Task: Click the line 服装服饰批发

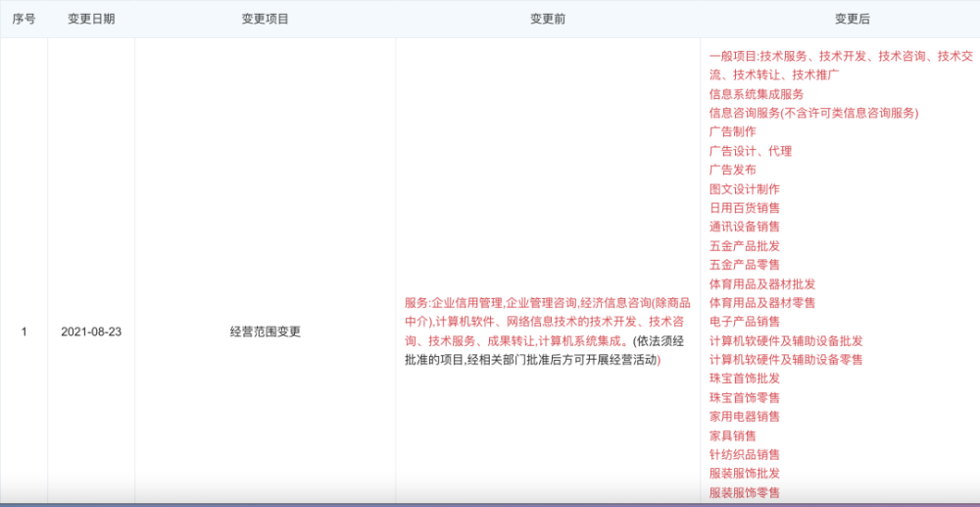Action: pyautogui.click(x=745, y=474)
